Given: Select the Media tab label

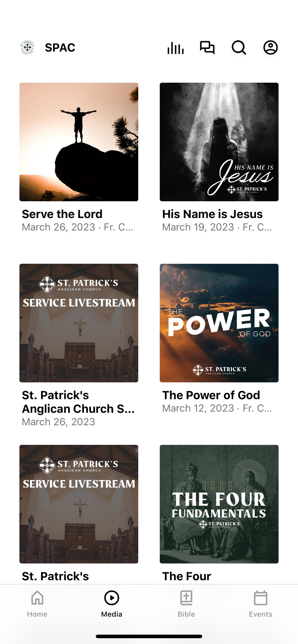Looking at the screenshot, I should point(112,614).
